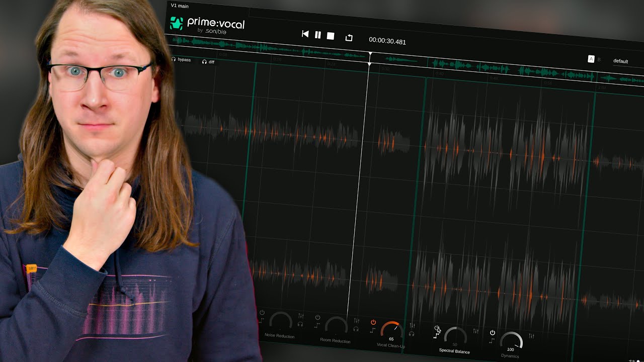Adjust the Spectral Balance knob
This screenshot has height=362, width=644.
[455, 337]
